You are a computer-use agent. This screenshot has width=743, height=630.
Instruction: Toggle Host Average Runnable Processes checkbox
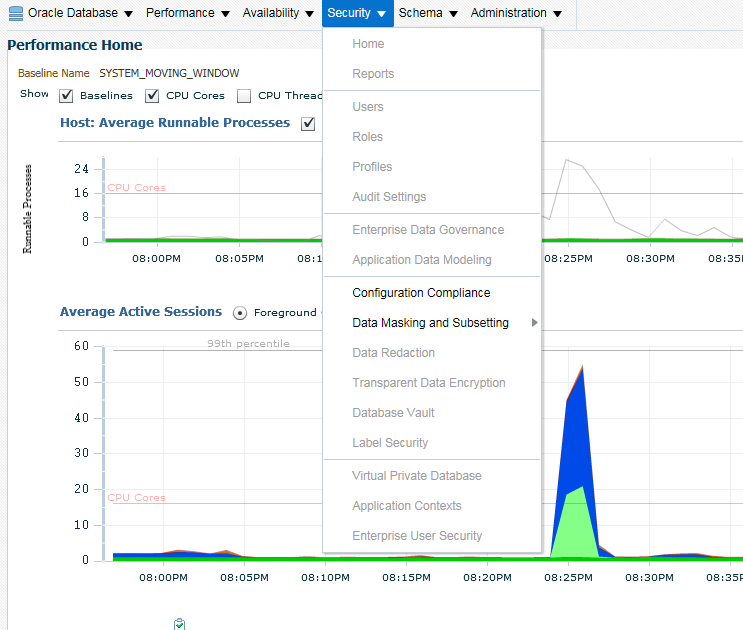coord(308,124)
